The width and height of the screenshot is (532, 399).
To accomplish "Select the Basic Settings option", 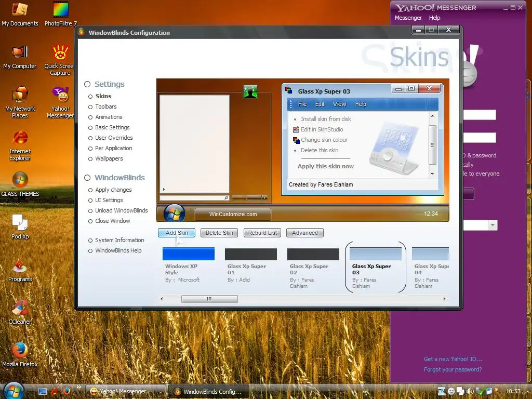I will pos(112,128).
